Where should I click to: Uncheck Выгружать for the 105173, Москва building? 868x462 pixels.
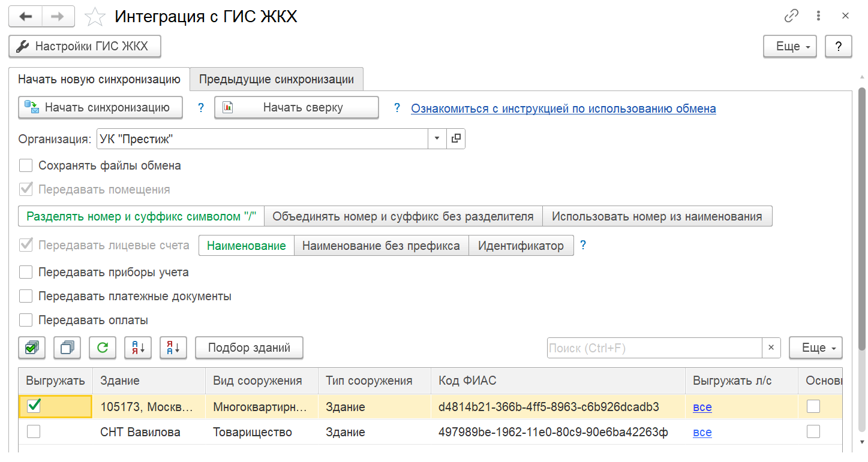click(x=34, y=407)
